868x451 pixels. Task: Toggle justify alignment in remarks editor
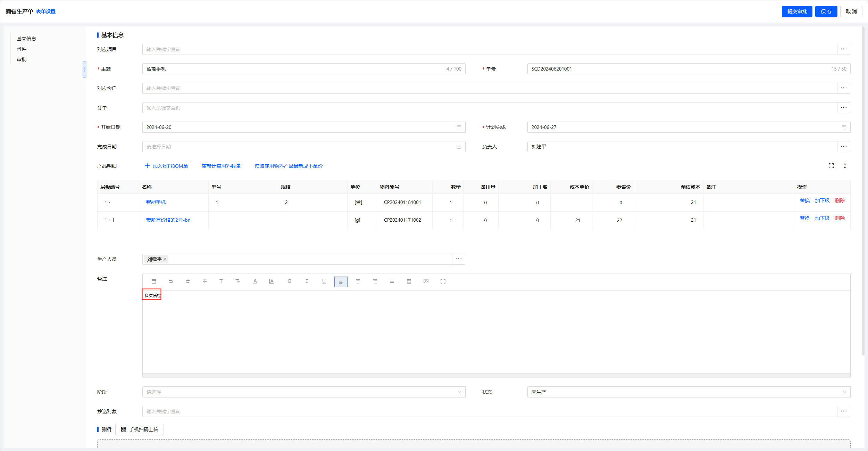pyautogui.click(x=392, y=281)
